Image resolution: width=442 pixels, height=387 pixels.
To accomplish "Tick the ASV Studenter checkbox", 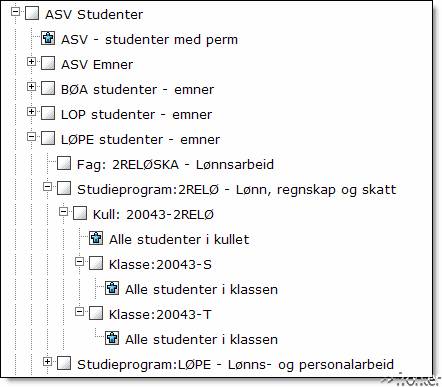I will [32, 13].
